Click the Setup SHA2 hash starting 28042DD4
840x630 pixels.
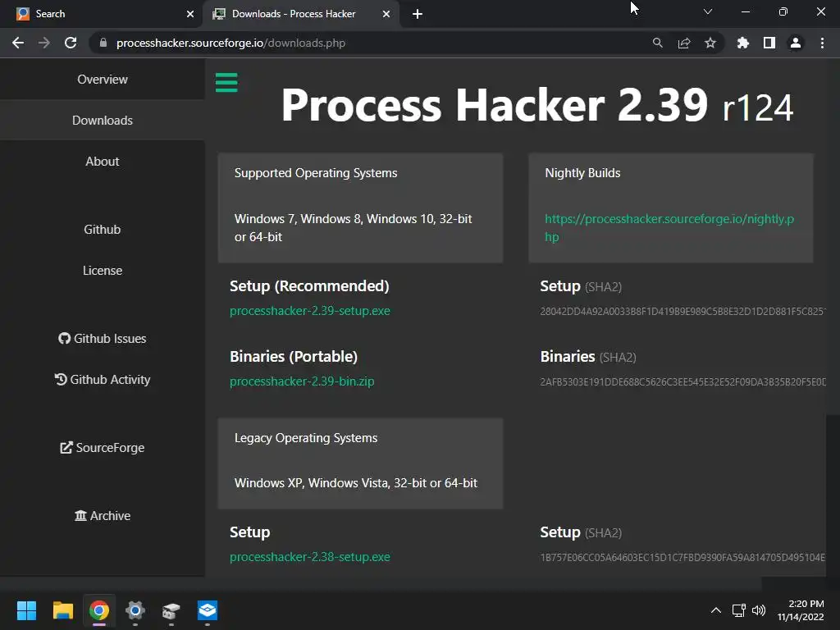682,311
